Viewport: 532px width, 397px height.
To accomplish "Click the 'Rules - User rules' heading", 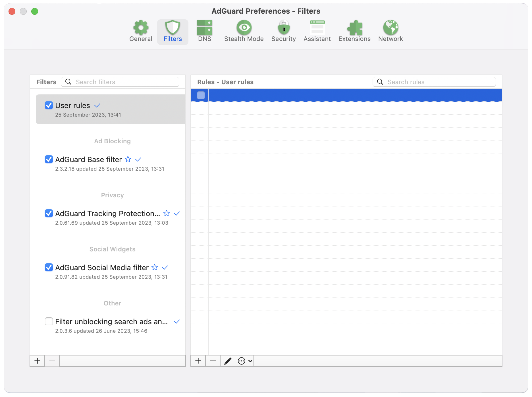I will [225, 82].
